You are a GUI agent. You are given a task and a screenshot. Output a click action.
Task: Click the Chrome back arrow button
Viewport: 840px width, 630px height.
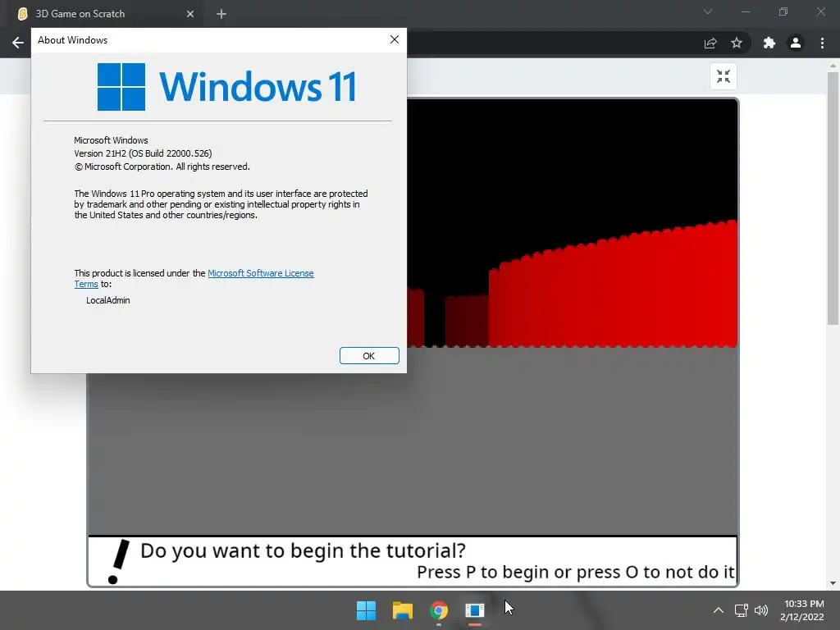tap(18, 43)
